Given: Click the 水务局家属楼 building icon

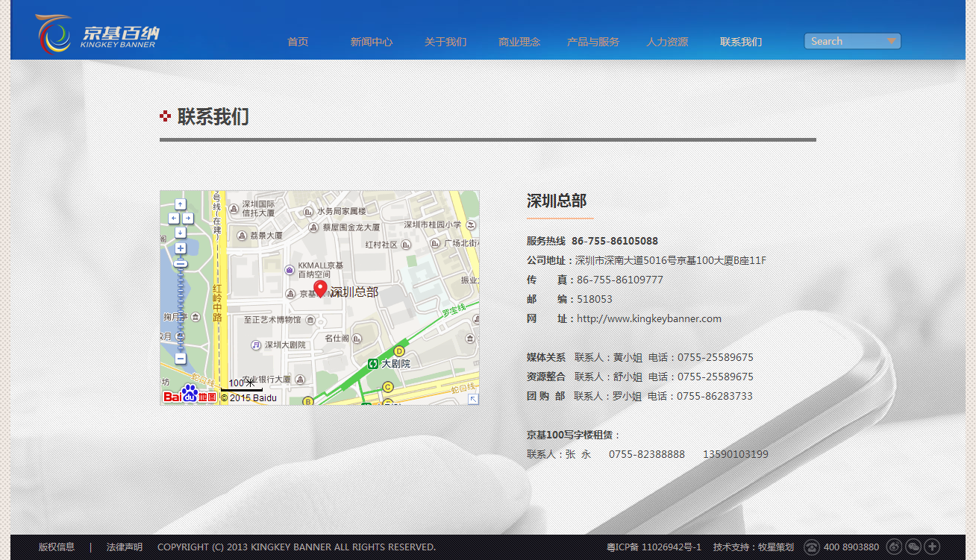Looking at the screenshot, I should (x=310, y=212).
